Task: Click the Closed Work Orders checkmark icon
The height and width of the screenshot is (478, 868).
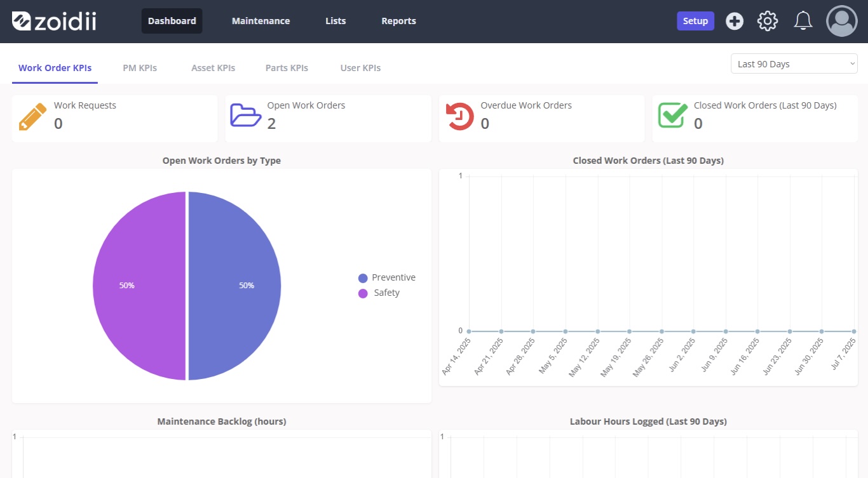Action: (672, 116)
